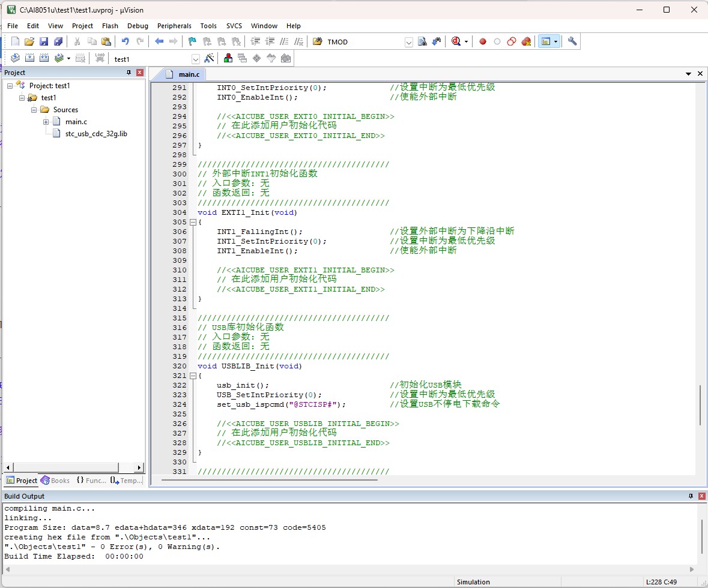
Task: Click the Open file folder icon
Action: point(29,41)
